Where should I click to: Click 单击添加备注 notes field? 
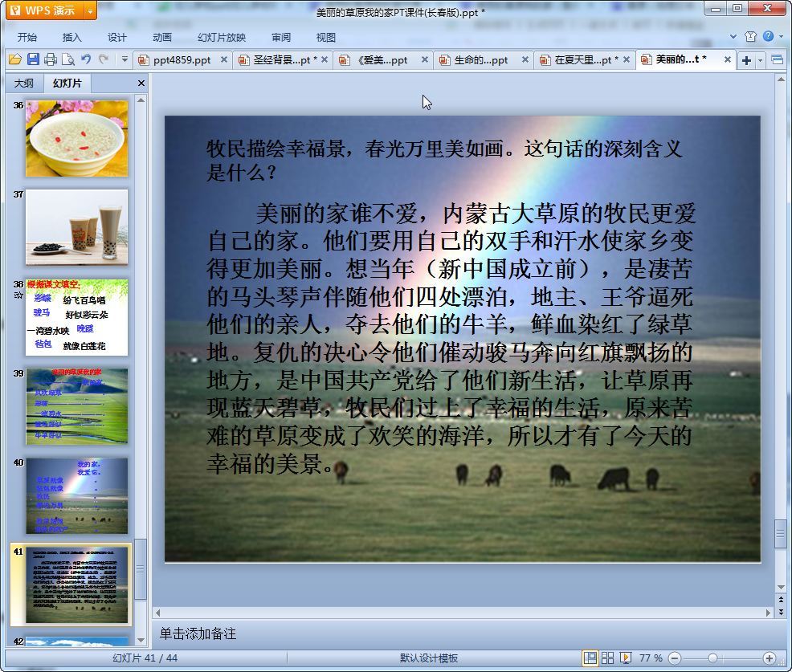[198, 633]
